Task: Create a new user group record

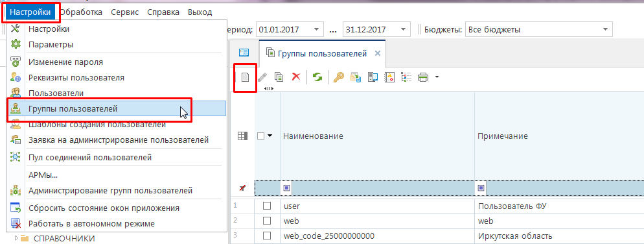Action: click(245, 77)
